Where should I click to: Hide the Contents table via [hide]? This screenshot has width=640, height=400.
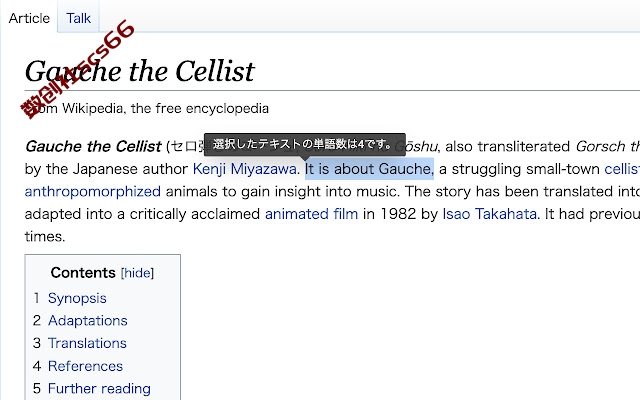point(137,273)
